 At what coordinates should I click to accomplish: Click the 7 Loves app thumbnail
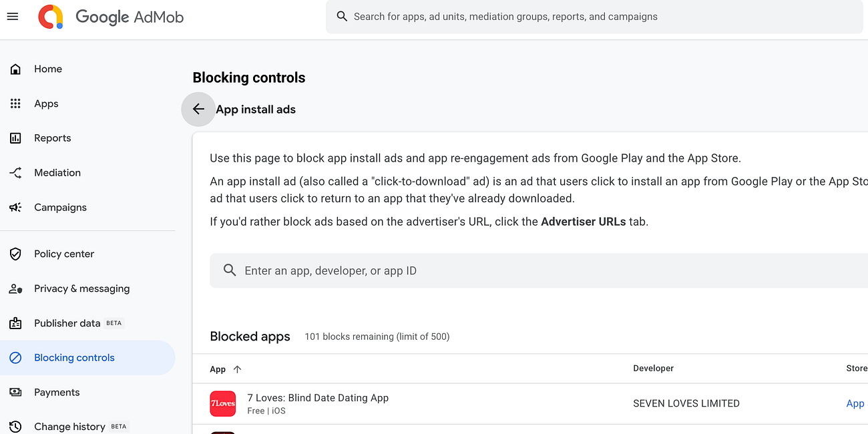click(x=223, y=403)
